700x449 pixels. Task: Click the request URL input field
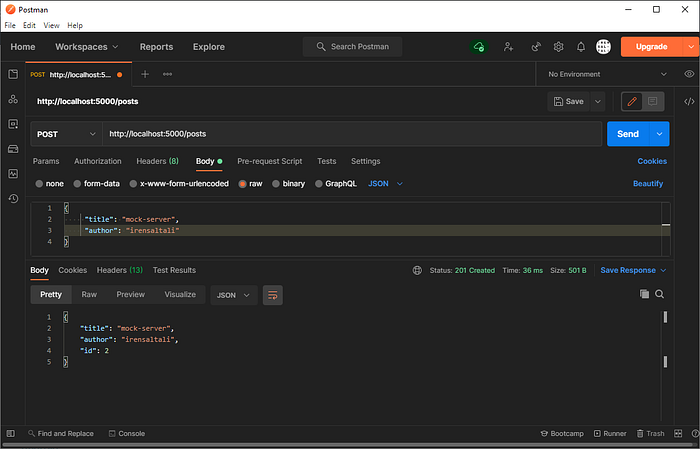352,134
